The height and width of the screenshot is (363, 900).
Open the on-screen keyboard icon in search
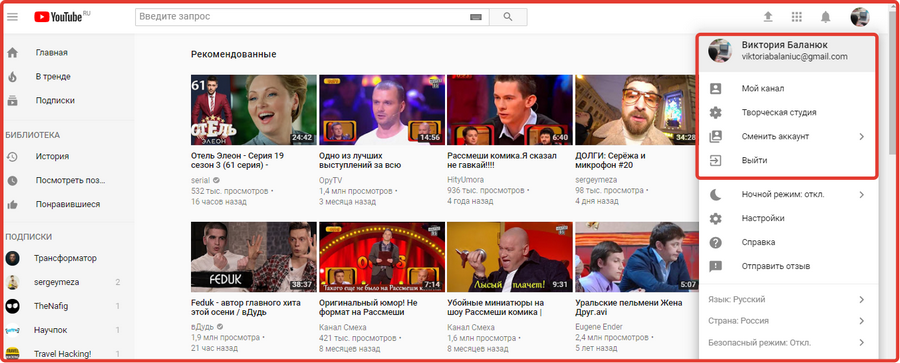pyautogui.click(x=475, y=17)
